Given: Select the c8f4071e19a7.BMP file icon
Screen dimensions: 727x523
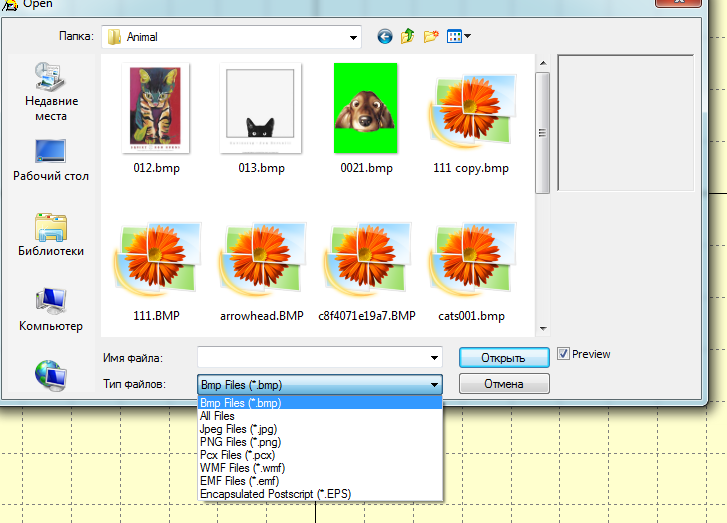Looking at the screenshot, I should (x=367, y=260).
